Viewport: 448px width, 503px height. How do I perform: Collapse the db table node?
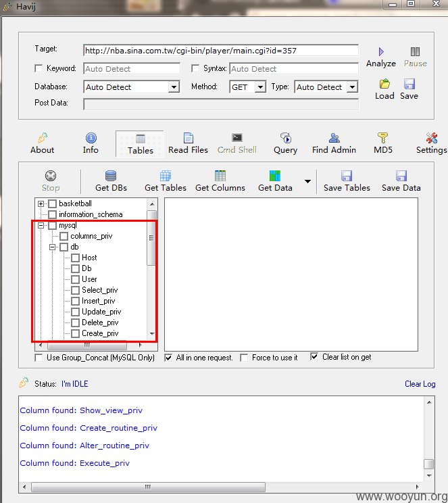point(52,247)
